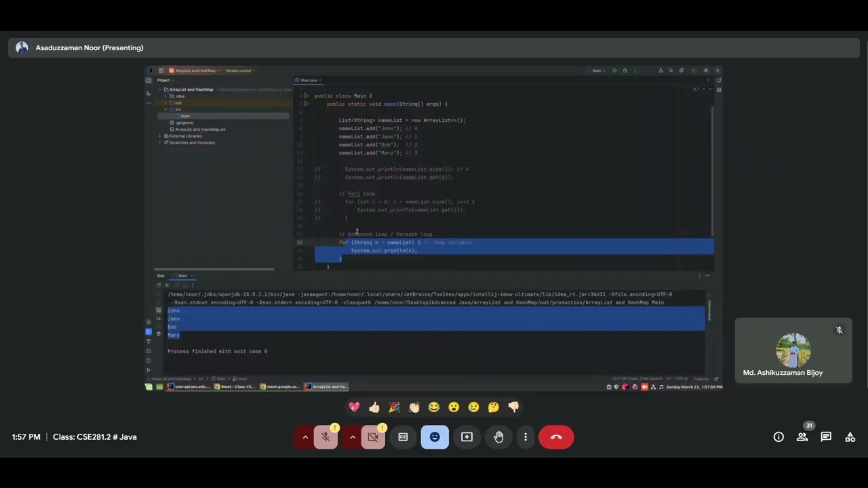868x488 pixels.
Task: Click 'Mary' in console output
Action: [x=174, y=335]
